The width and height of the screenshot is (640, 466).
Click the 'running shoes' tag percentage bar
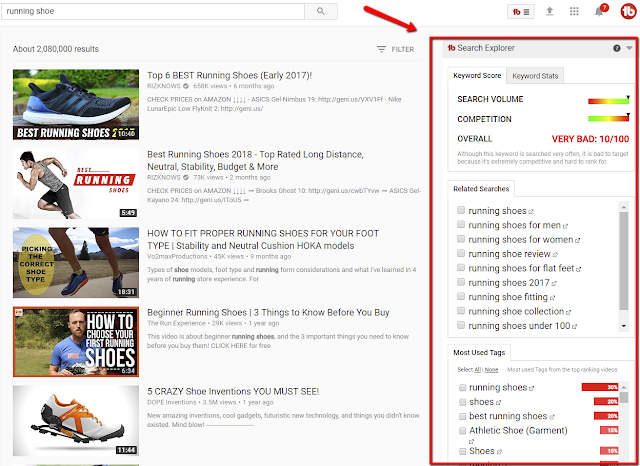pyautogui.click(x=600, y=387)
